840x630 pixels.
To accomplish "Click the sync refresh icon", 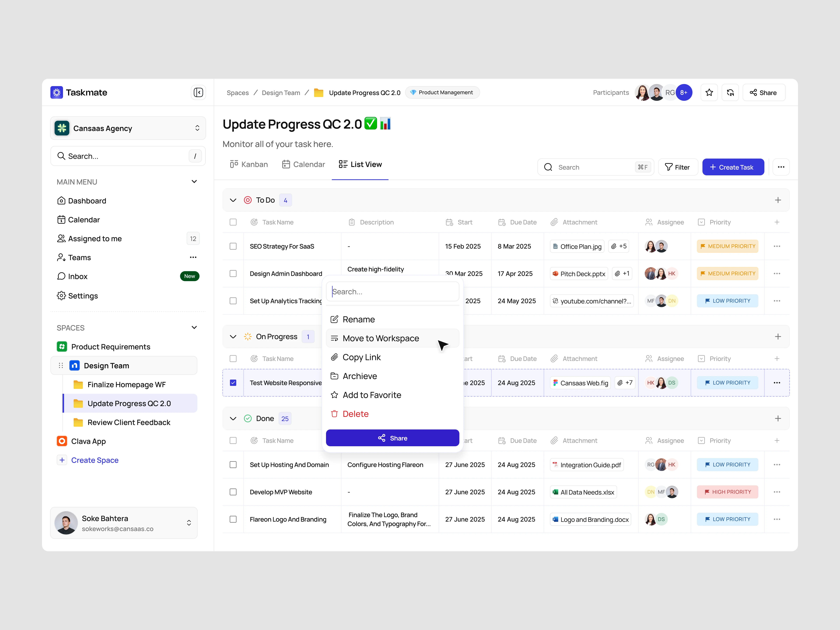I will (x=730, y=93).
